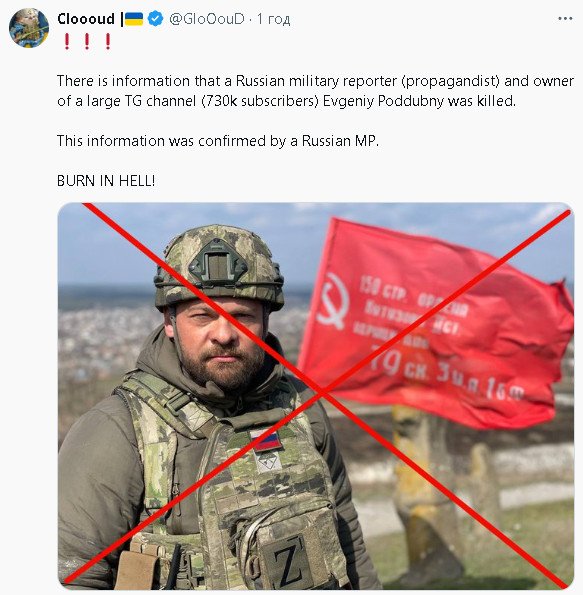583x595 pixels.
Task: Open the attached photo on the soldier's face
Action: coord(222,343)
